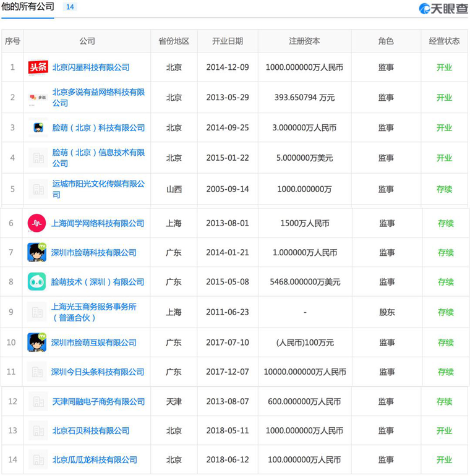The image size is (470, 476).
Task: Click the date 2014-01-21
Action: coord(228,252)
